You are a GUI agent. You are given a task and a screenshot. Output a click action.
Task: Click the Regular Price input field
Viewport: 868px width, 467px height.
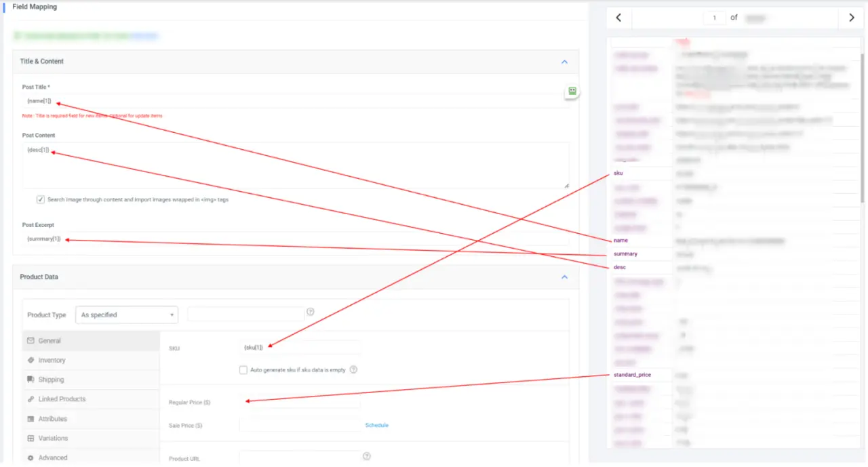(300, 402)
